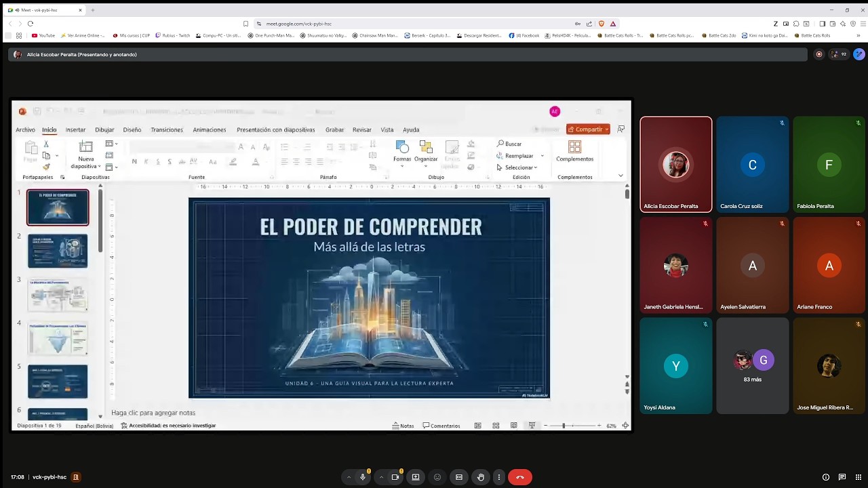This screenshot has height=488, width=868.
Task: Open Revisar ribbon tab
Action: 362,129
